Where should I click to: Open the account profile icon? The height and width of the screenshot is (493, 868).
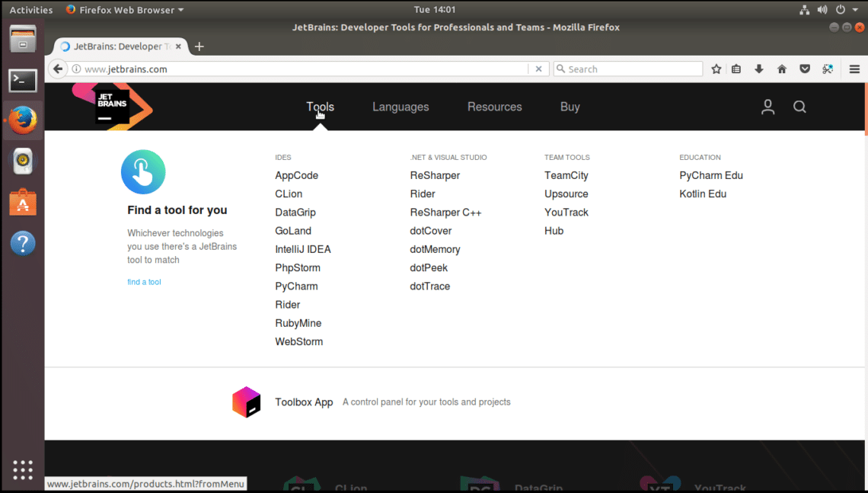(x=767, y=107)
